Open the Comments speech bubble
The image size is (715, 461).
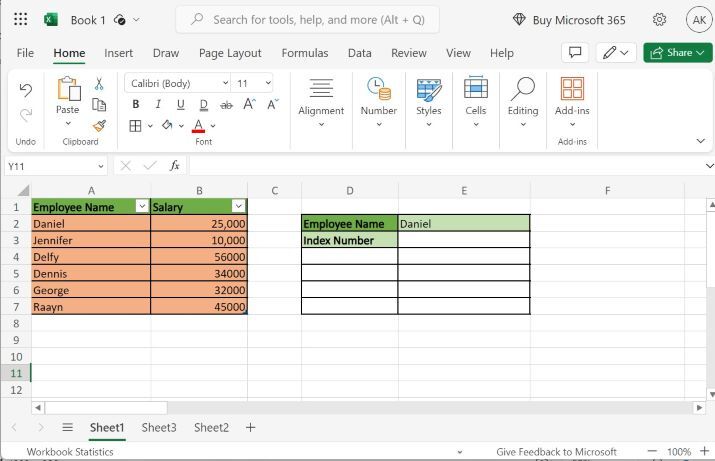point(574,53)
